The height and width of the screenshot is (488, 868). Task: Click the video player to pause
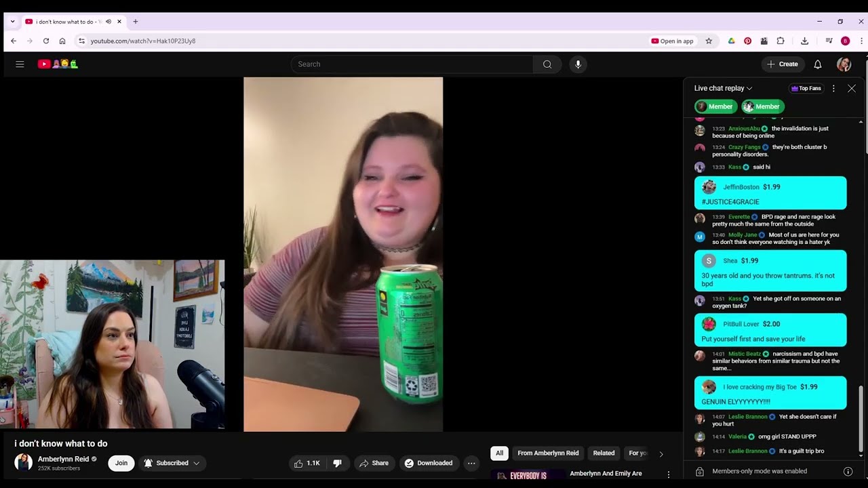click(343, 254)
